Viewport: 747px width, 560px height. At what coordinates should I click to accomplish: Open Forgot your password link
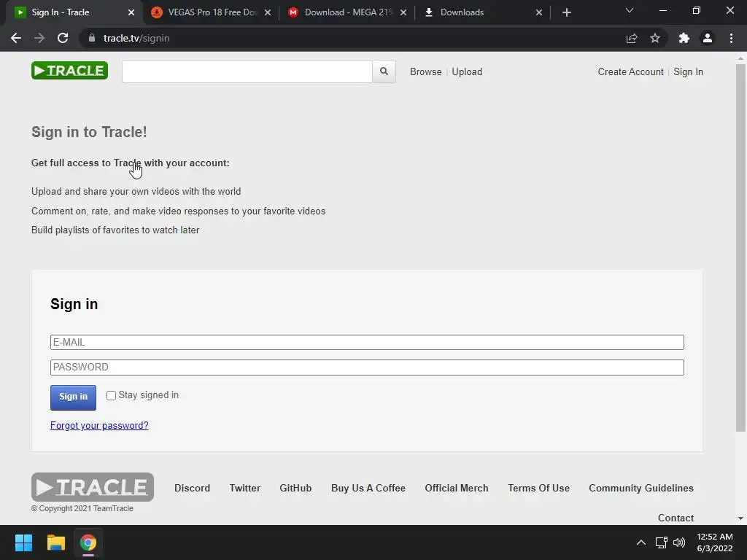99,425
